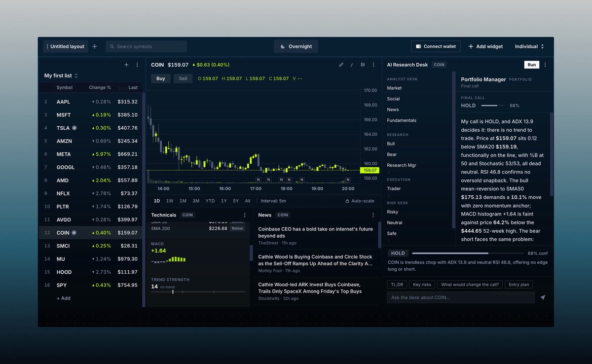The width and height of the screenshot is (592, 364).
Task: Select the 3M chart range
Action: [x=196, y=201]
